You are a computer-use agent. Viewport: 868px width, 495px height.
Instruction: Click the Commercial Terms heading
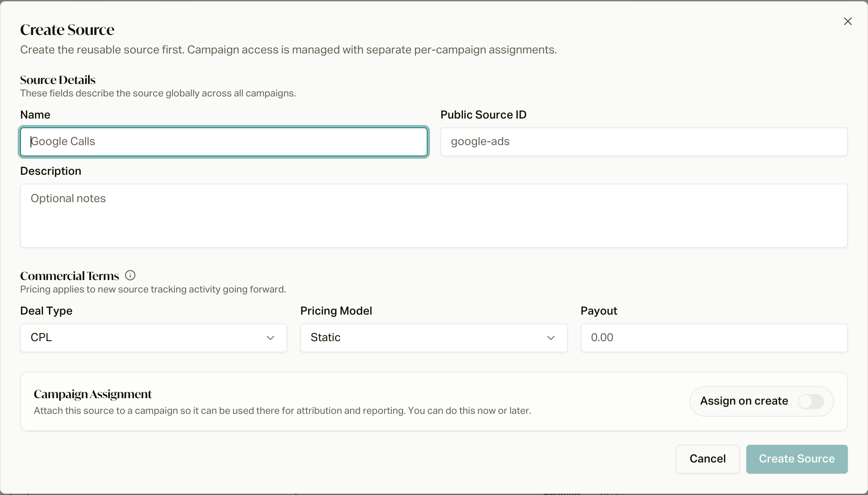(70, 276)
